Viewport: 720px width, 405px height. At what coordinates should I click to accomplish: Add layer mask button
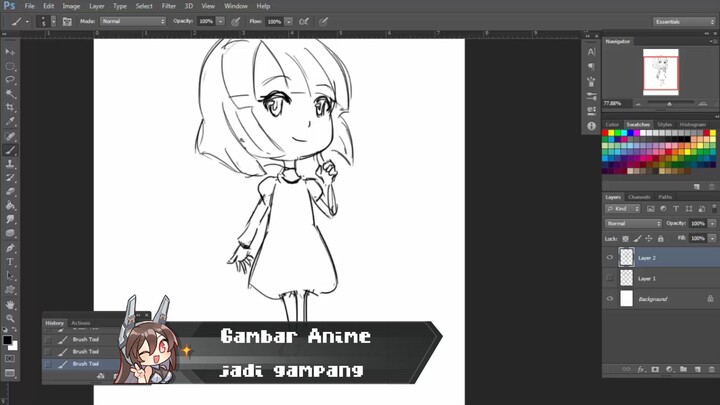655,369
